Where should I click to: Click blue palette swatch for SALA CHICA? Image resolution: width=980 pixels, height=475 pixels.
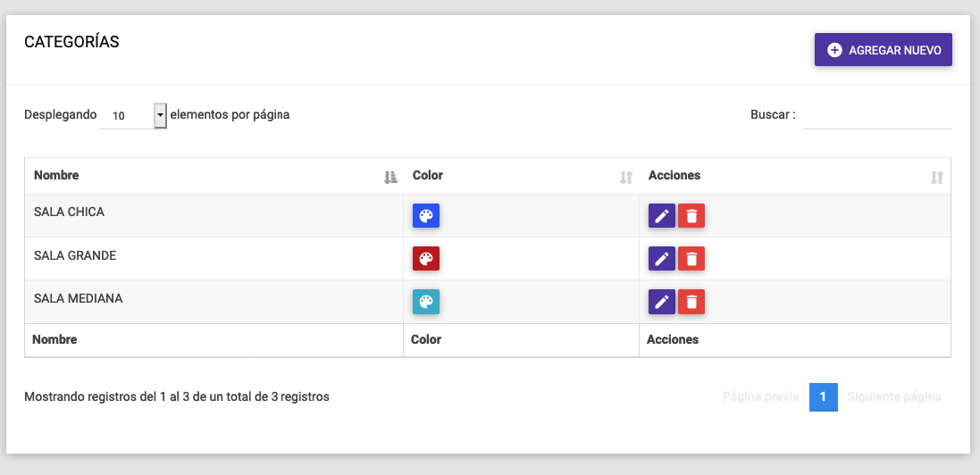426,216
